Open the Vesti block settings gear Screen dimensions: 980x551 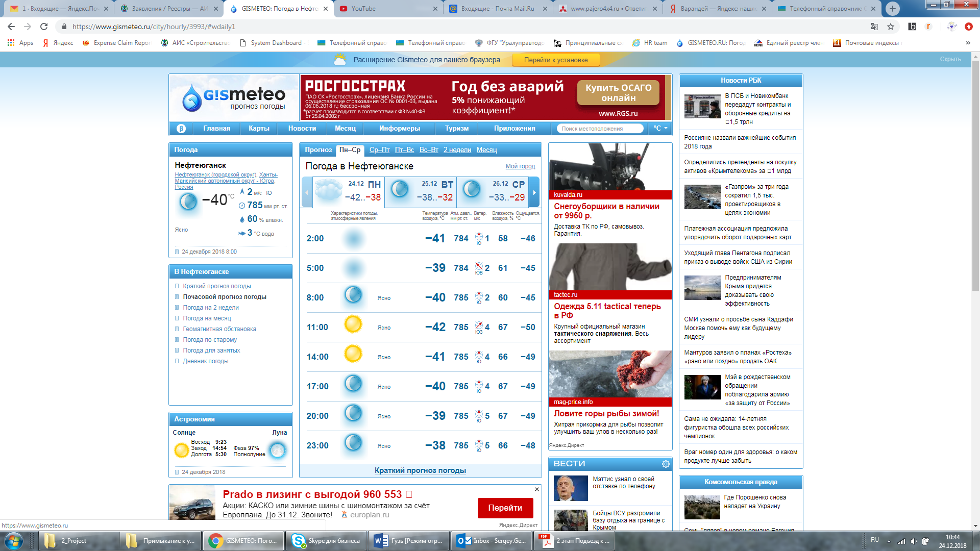(x=666, y=464)
